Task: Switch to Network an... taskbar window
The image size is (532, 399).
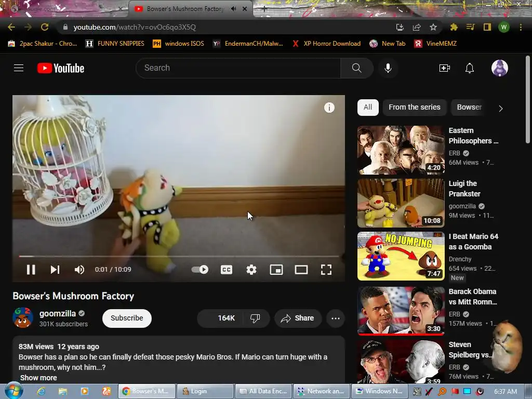Action: tap(321, 391)
